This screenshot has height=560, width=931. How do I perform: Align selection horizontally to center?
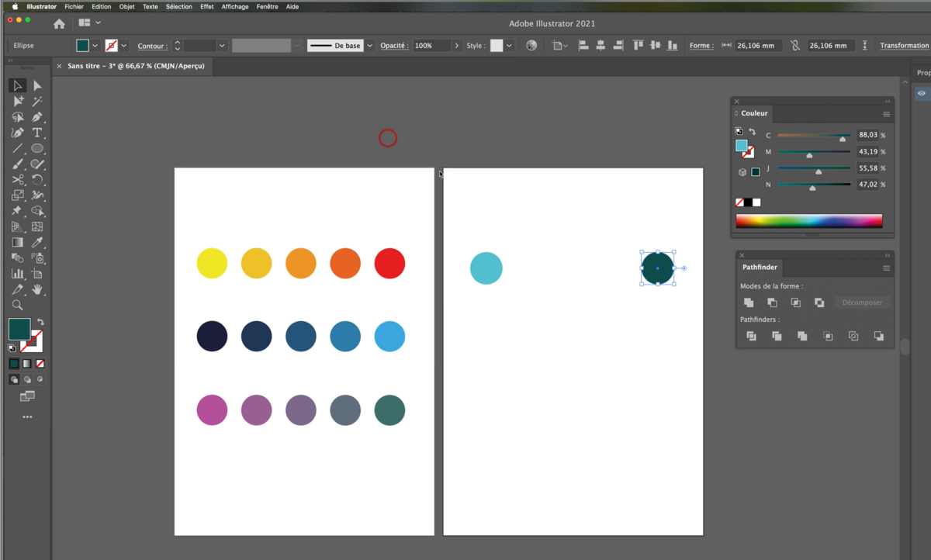tap(599, 46)
